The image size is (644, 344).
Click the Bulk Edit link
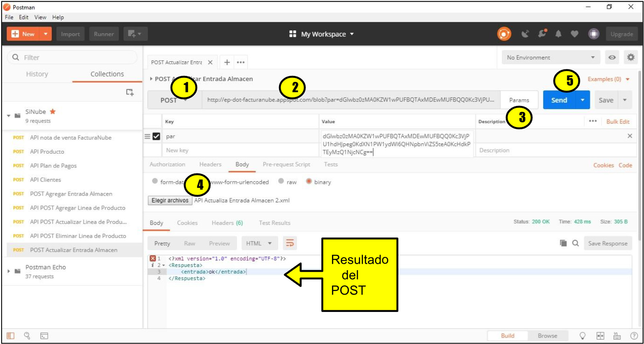618,122
